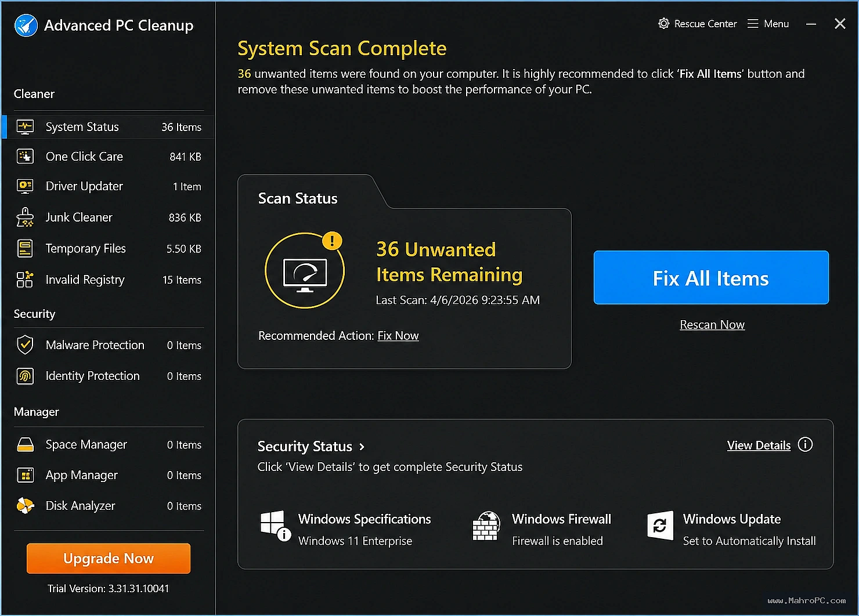
Task: Click '841 KB' value beside One Click Care
Action: (x=185, y=157)
